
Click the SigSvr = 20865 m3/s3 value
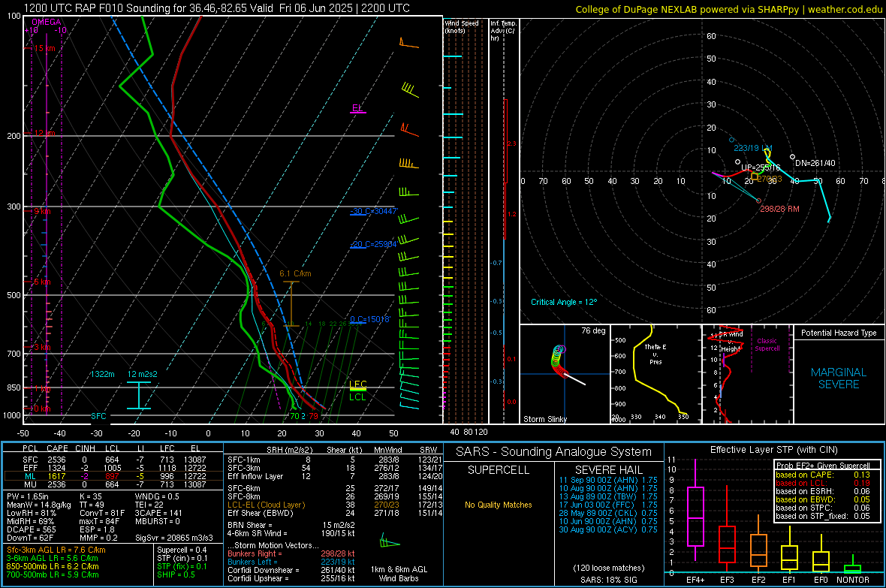pos(174,538)
